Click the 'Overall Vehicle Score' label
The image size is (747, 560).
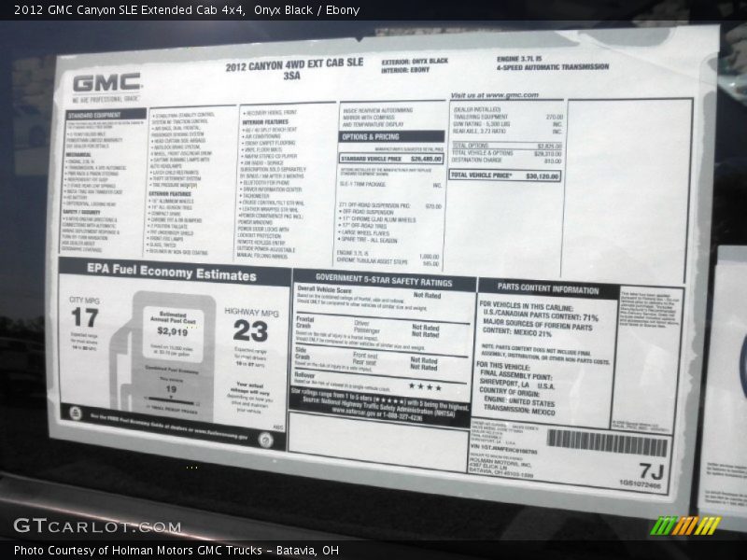[x=324, y=290]
